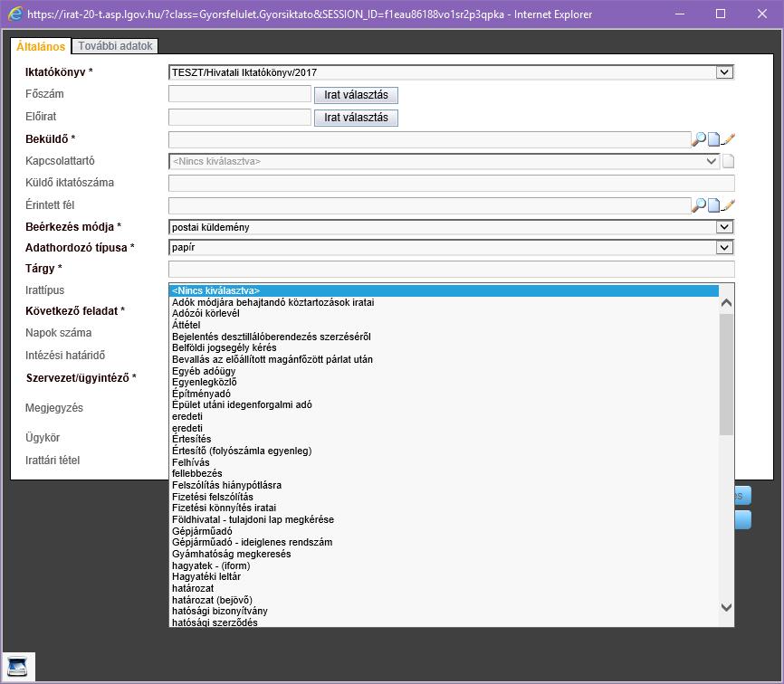Select 'Felszólítás hiánypótlásra' option
Viewport: 784px width, 684px height.
coord(444,485)
